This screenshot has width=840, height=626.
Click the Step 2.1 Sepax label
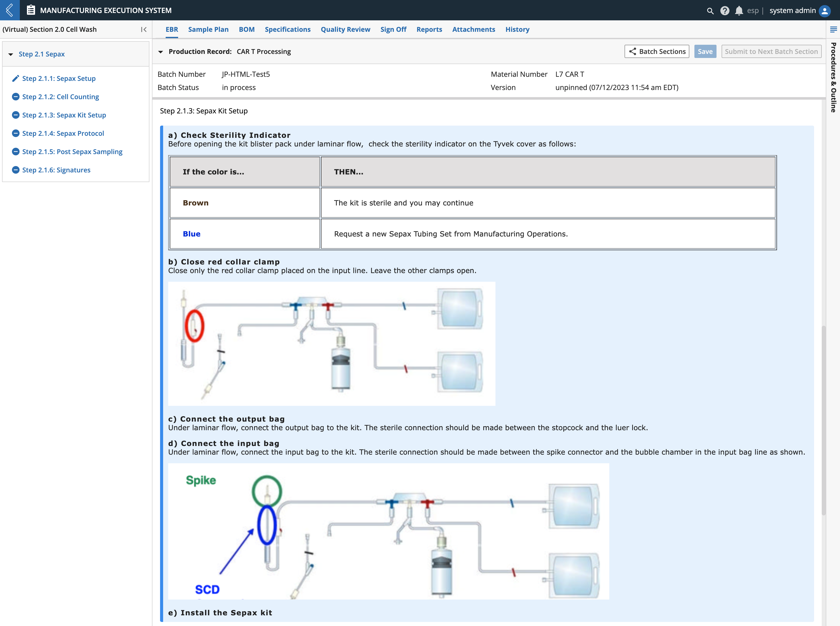pyautogui.click(x=42, y=54)
